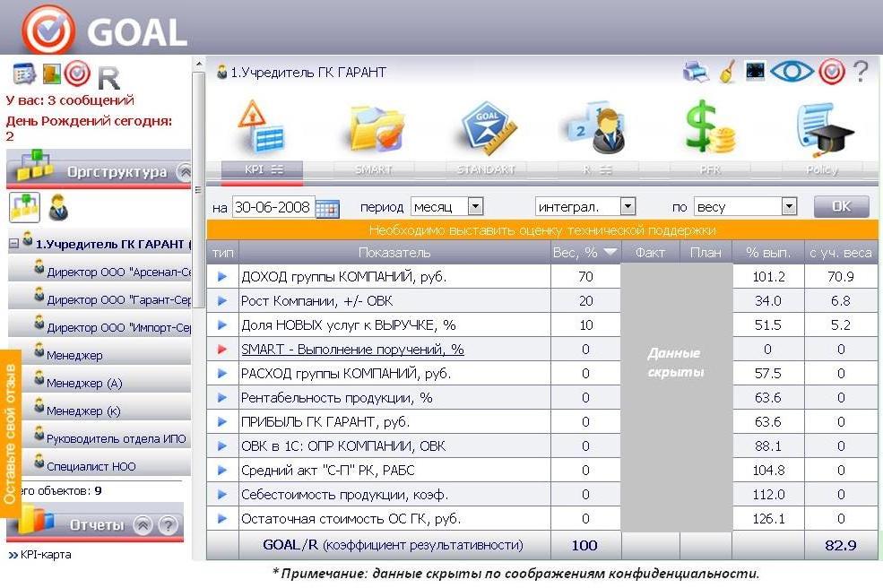Click the ПРИБЫЛЬ ГК ГАРАНТ, руб. row text
The width and height of the screenshot is (883, 588).
coord(325,422)
